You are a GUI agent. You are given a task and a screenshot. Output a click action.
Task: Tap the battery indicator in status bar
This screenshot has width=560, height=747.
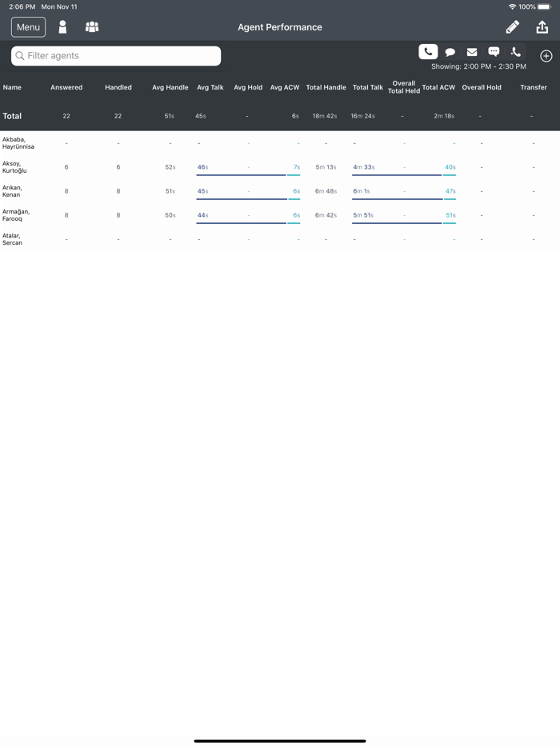[544, 6]
